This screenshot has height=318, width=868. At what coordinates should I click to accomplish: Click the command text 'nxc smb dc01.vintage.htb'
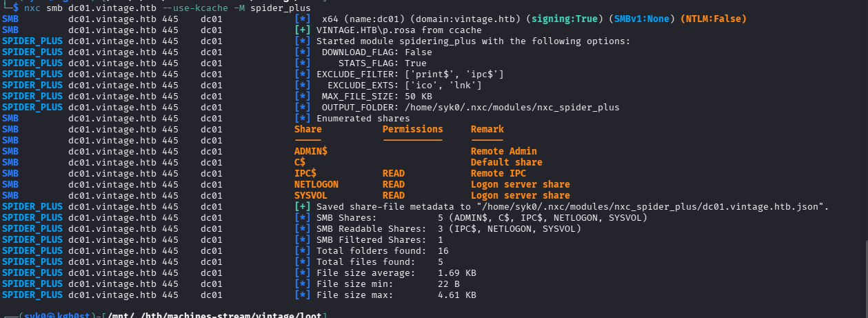(x=90, y=8)
